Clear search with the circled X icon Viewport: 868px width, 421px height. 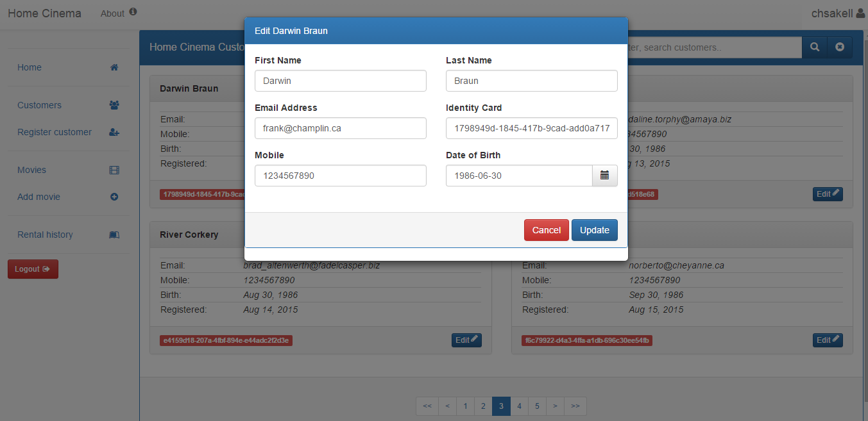pyautogui.click(x=840, y=47)
